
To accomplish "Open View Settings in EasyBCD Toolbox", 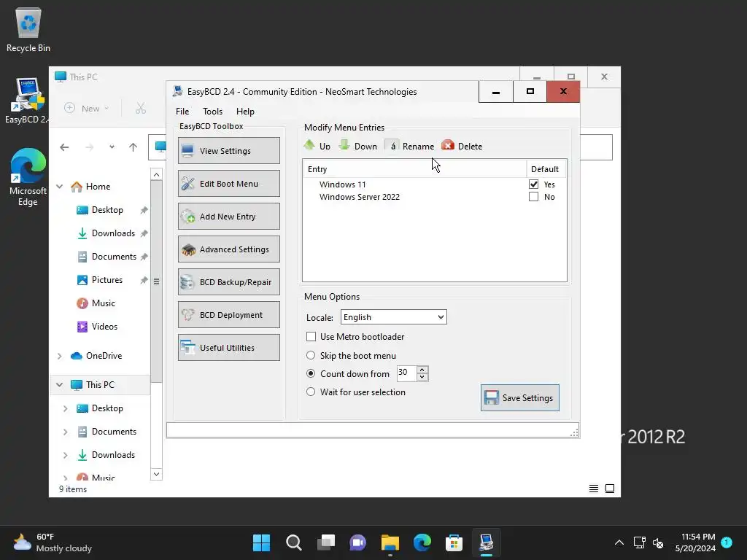I will 228,150.
